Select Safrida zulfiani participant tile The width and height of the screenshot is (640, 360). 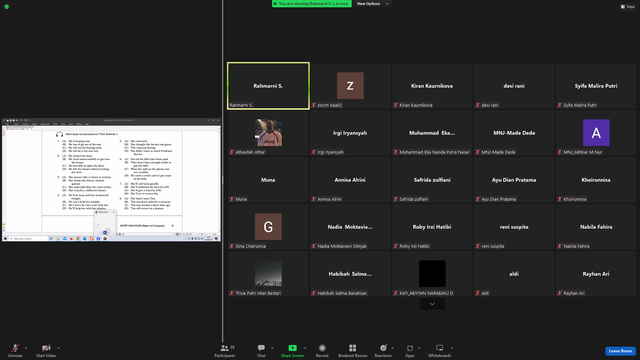click(432, 180)
